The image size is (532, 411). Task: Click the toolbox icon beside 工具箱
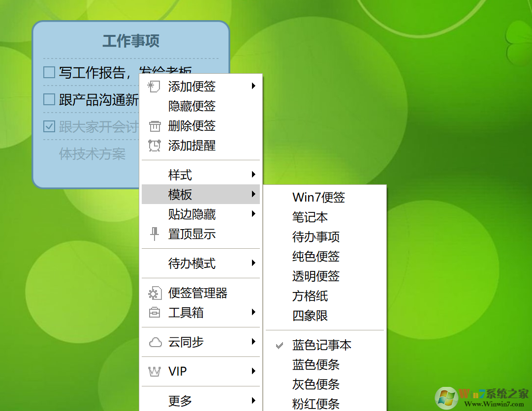[x=154, y=313]
